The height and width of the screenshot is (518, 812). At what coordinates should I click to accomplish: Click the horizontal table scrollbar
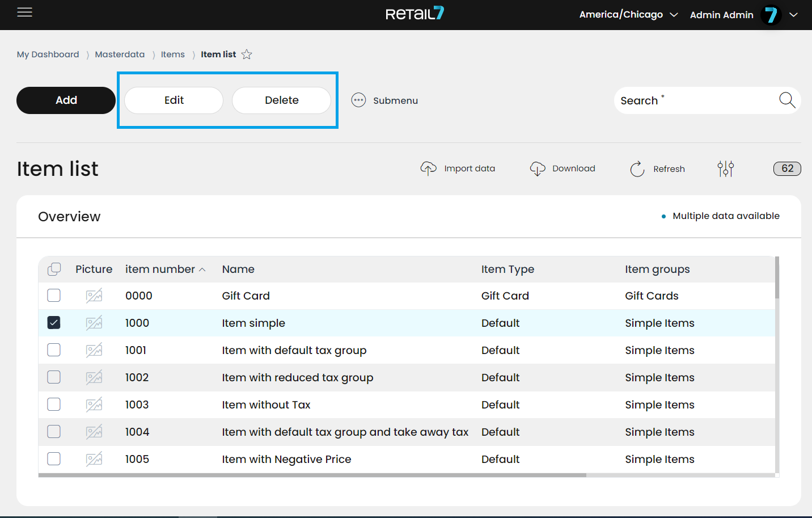[312, 475]
